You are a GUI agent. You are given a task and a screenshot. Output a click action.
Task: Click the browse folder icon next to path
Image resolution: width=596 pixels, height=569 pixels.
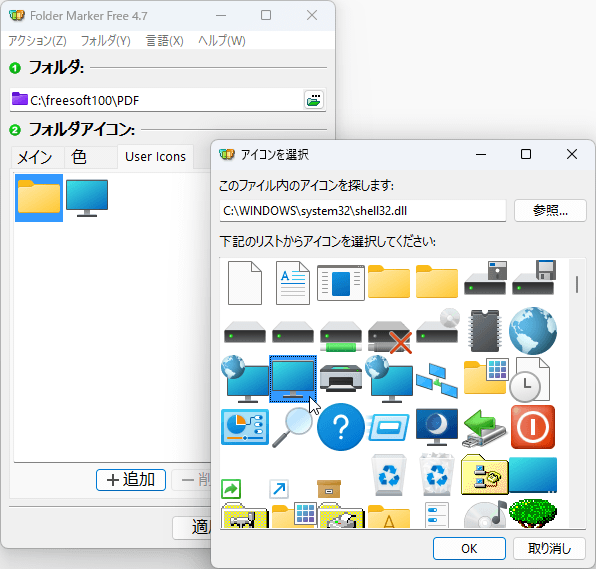click(x=314, y=100)
